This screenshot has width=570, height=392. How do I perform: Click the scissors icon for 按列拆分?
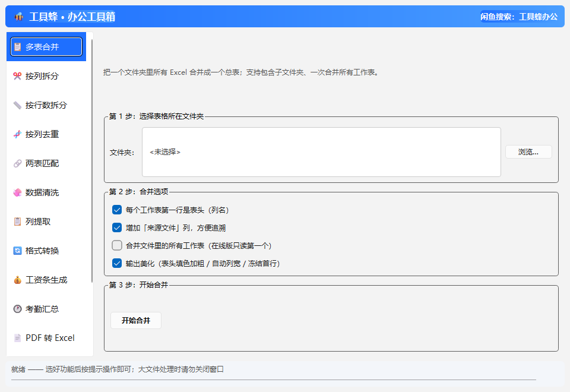click(x=17, y=76)
